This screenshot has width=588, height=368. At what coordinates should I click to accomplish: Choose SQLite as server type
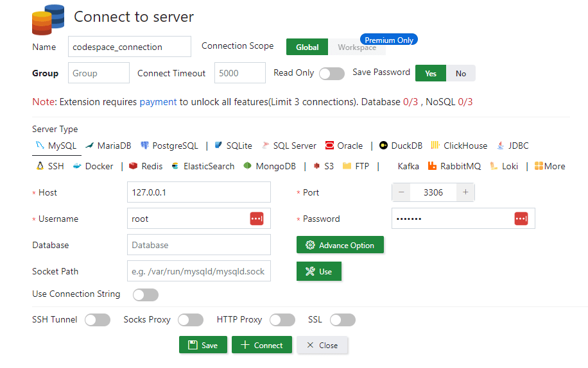tap(233, 146)
